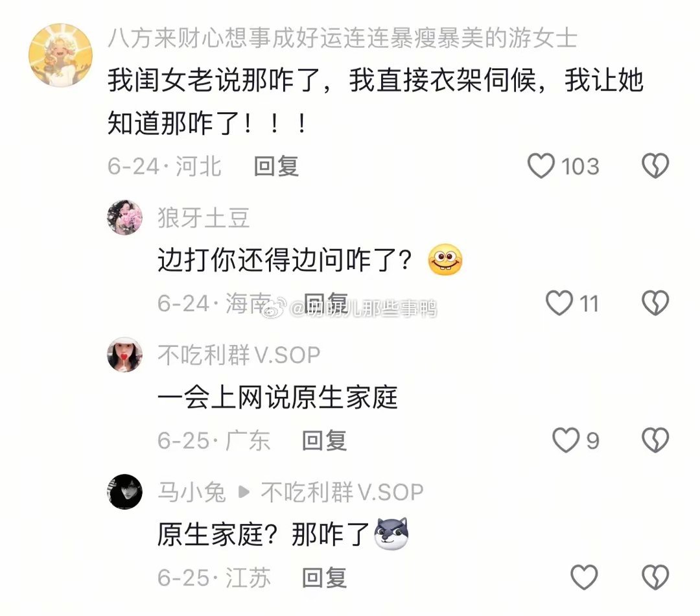This screenshot has height=616, width=700.
Task: Reply to 狼牙土豆's comment from 海南
Action: [325, 303]
